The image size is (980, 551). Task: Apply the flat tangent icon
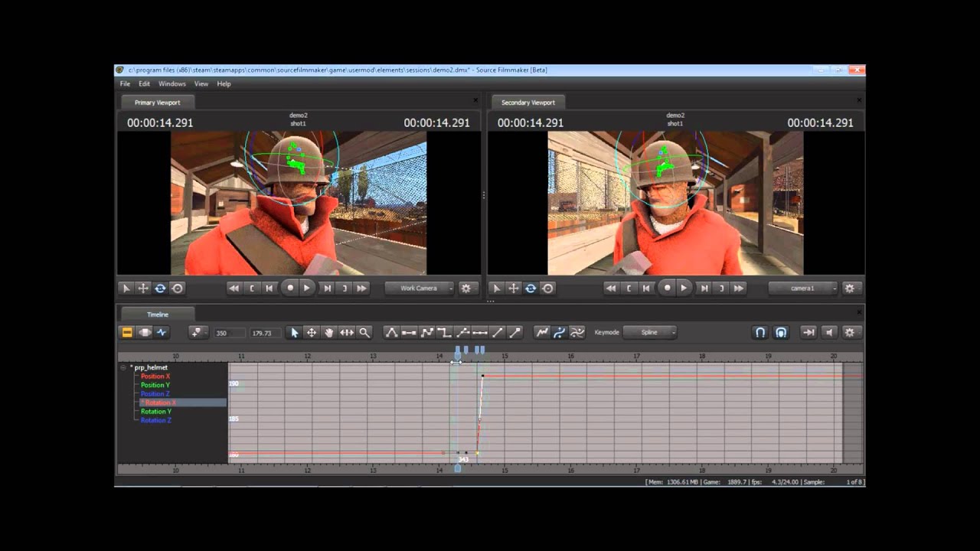409,332
